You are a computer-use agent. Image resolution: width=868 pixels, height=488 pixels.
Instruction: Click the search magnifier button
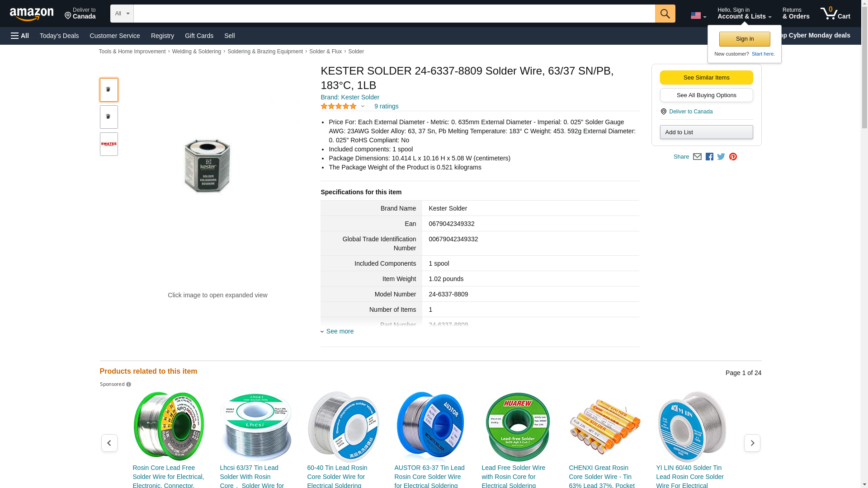(665, 14)
